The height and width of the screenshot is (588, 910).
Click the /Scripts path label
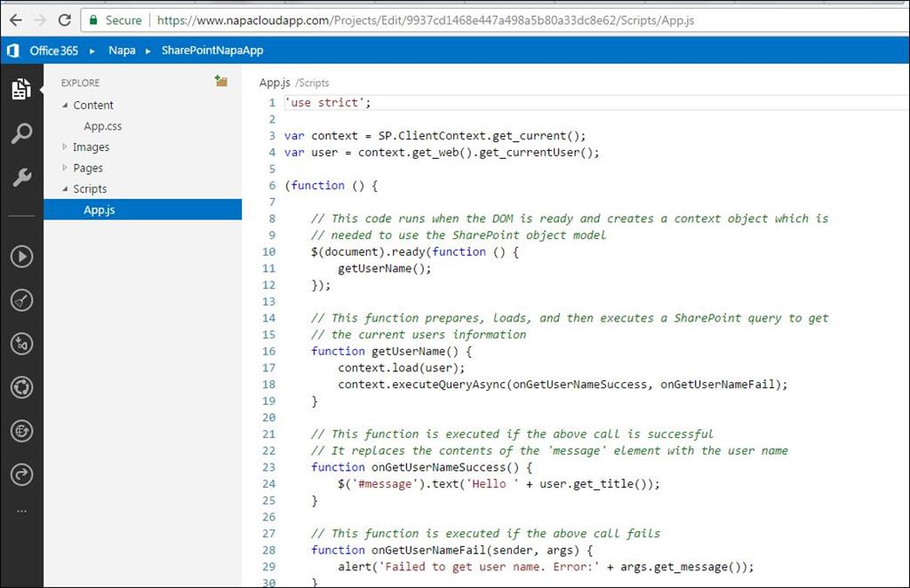click(312, 83)
